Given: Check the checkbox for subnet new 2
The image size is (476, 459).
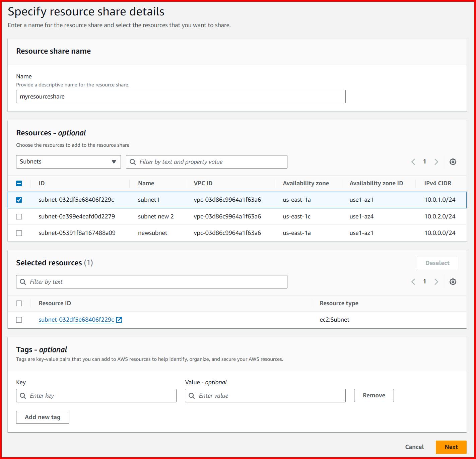Looking at the screenshot, I should click(x=19, y=216).
